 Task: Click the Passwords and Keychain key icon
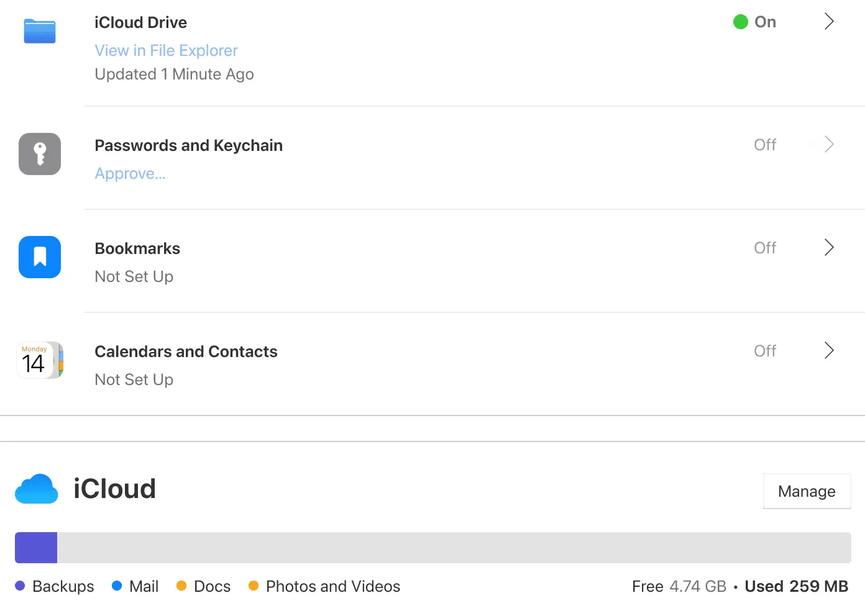(x=40, y=154)
